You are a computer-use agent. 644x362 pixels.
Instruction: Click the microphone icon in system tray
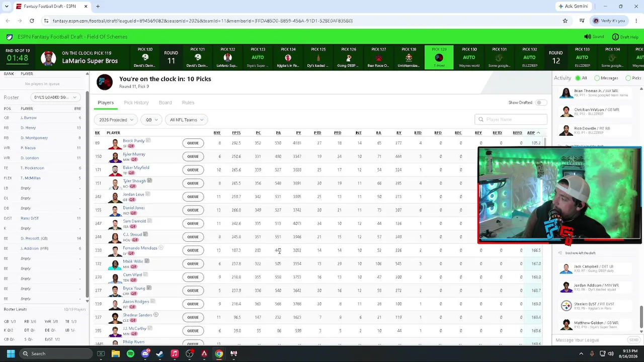(592, 353)
